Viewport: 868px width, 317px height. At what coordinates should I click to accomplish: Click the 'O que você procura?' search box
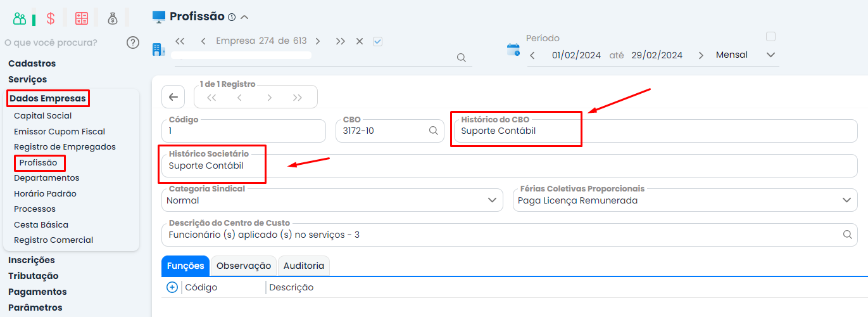pos(62,42)
